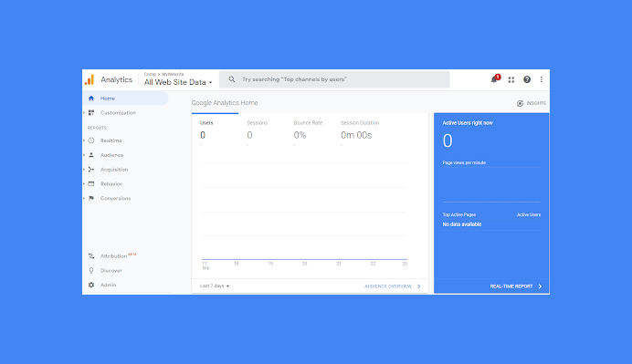
Task: Open the Audience Overview link
Action: [x=388, y=286]
